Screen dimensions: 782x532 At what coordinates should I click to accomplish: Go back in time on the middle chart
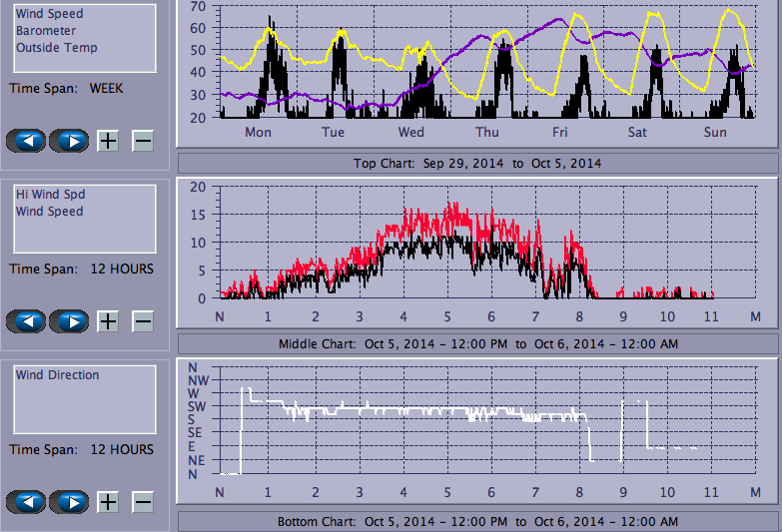point(31,321)
